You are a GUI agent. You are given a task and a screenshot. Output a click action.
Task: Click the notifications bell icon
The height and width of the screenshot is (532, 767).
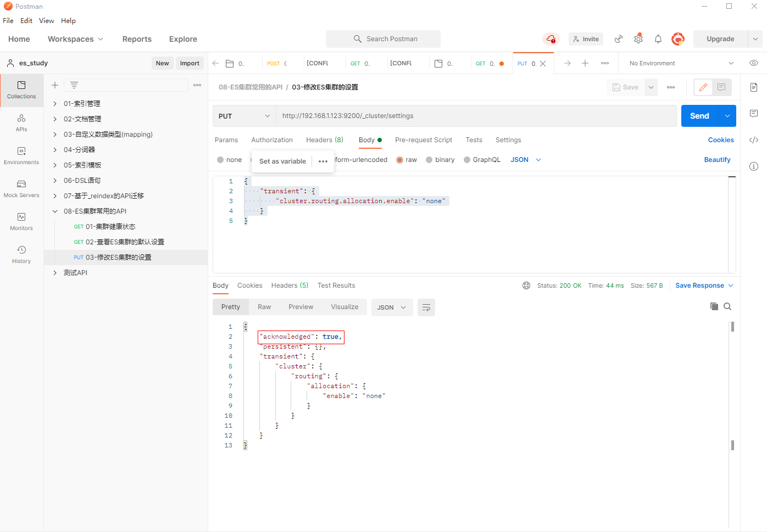pos(658,39)
